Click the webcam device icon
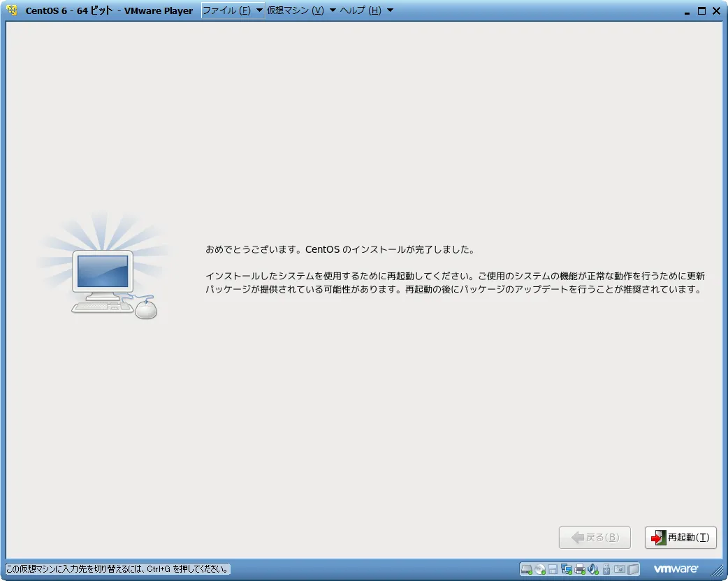 tap(620, 568)
